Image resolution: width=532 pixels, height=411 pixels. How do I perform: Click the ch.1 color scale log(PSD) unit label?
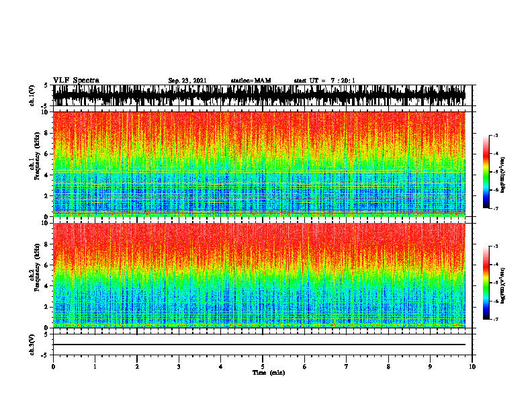click(x=503, y=175)
